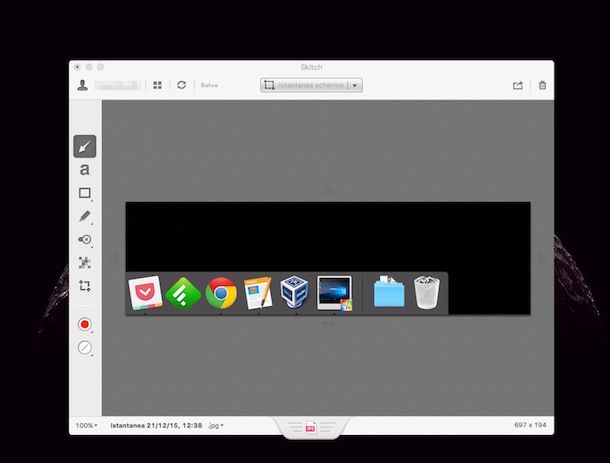
Task: Click the sync refresh icon
Action: (182, 85)
